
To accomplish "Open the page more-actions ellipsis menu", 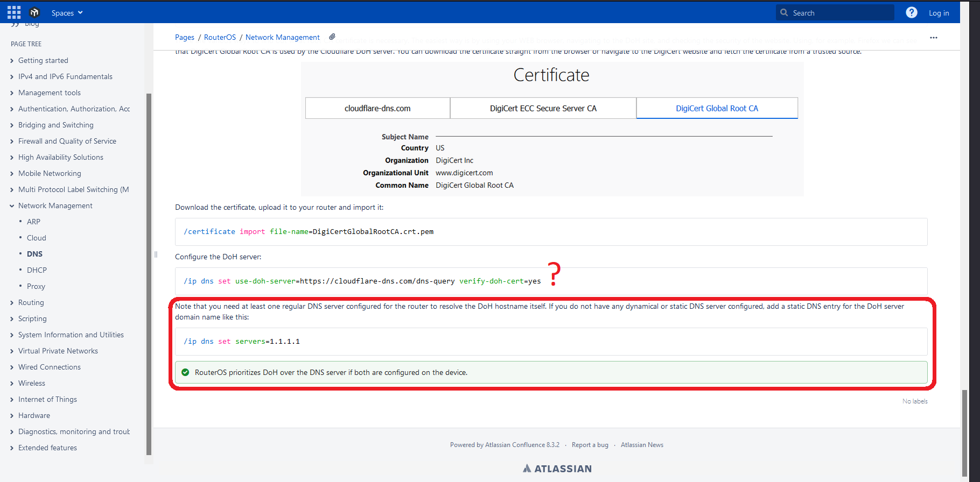I will [934, 38].
